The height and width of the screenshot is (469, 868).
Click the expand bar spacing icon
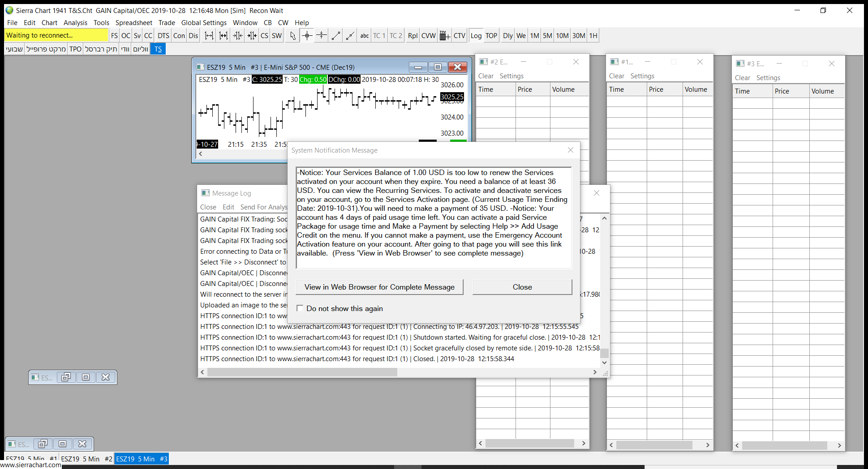click(209, 36)
